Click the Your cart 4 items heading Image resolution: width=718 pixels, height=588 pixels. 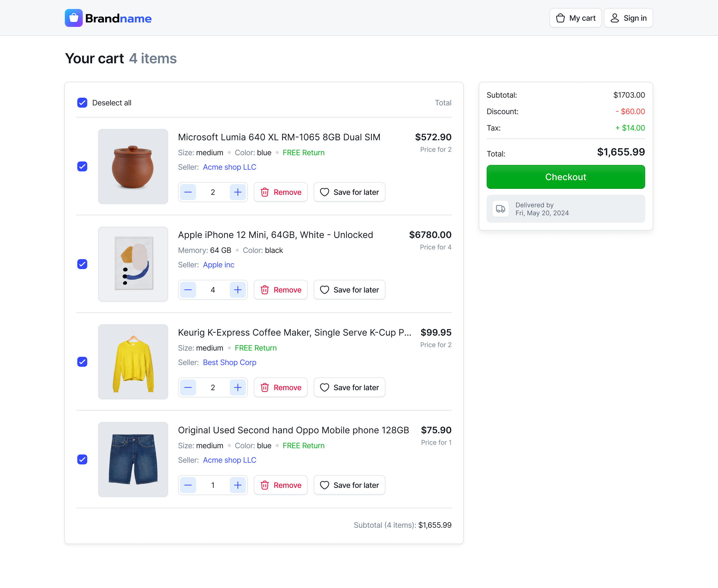click(121, 59)
